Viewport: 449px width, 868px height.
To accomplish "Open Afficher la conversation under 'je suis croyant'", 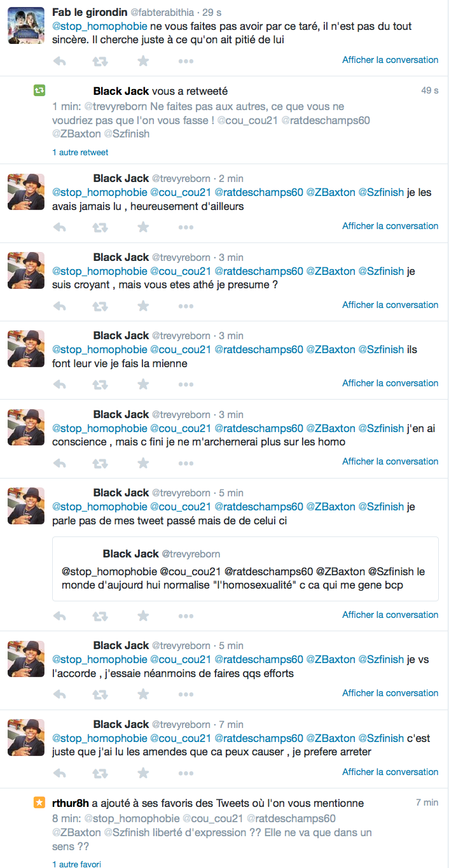I will tap(390, 305).
